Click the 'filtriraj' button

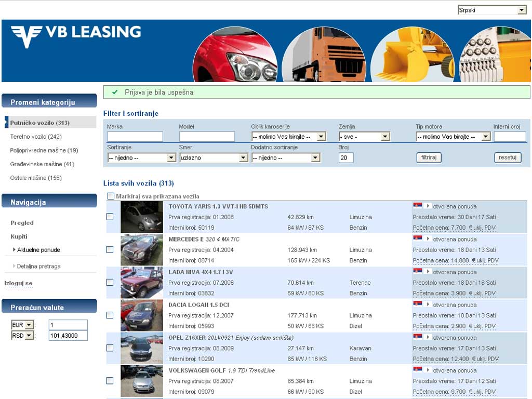(429, 157)
